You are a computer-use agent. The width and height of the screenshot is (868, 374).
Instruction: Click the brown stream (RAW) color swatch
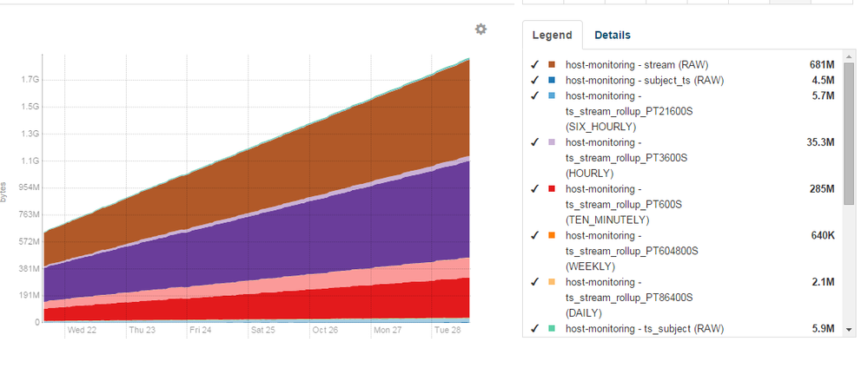552,65
